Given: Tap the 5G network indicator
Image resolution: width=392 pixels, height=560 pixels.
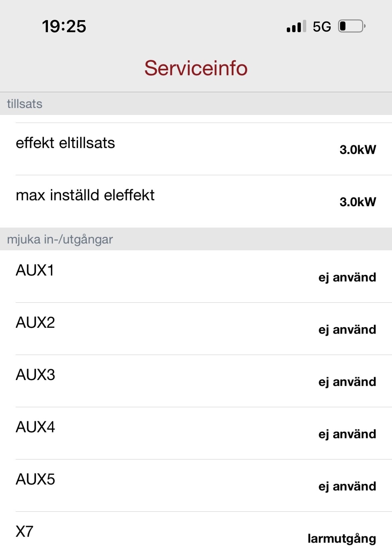Looking at the screenshot, I should click(322, 27).
